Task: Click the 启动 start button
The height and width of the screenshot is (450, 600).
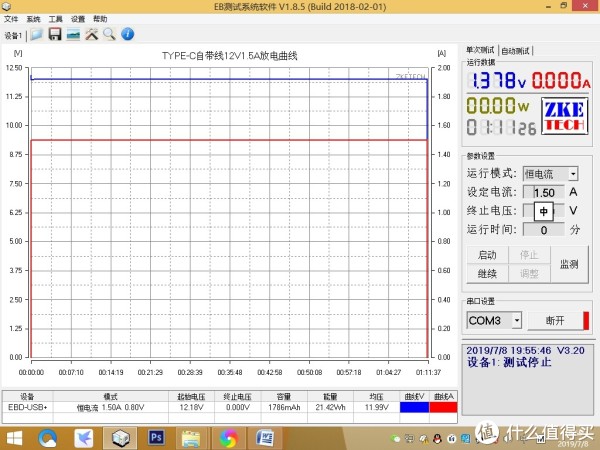Action: [487, 255]
